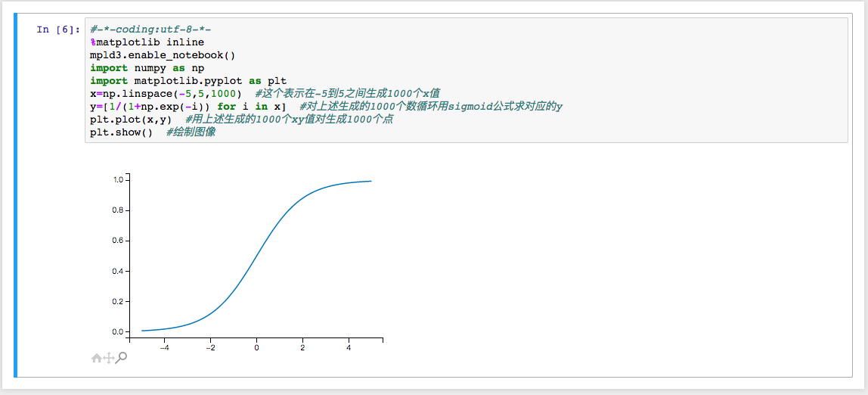The height and width of the screenshot is (395, 868).
Task: Click the 0.0 y-axis tick label
Action: point(116,332)
